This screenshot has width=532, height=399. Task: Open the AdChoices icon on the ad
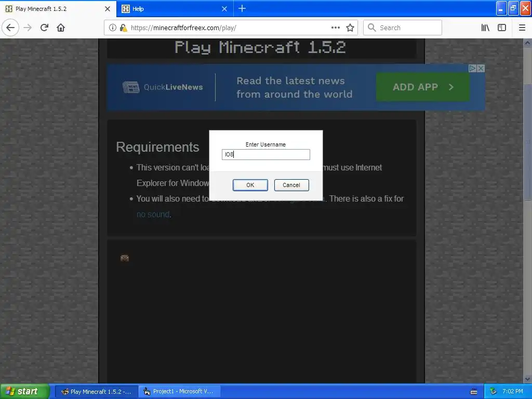click(472, 68)
